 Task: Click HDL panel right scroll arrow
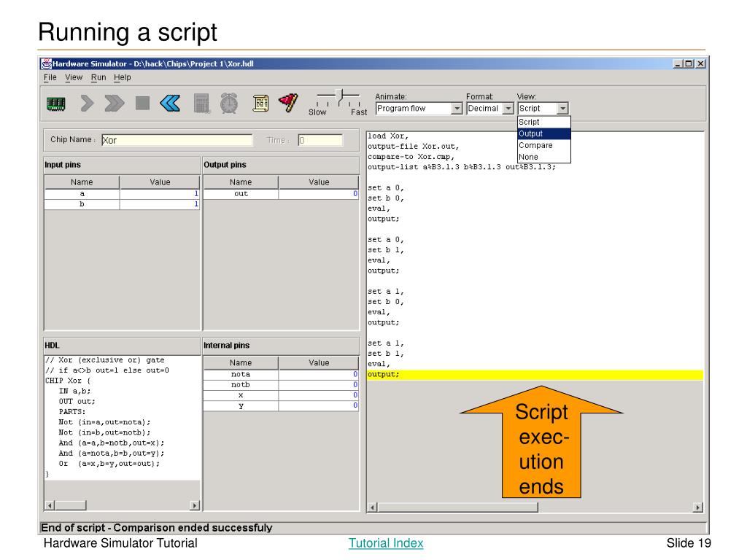click(194, 505)
